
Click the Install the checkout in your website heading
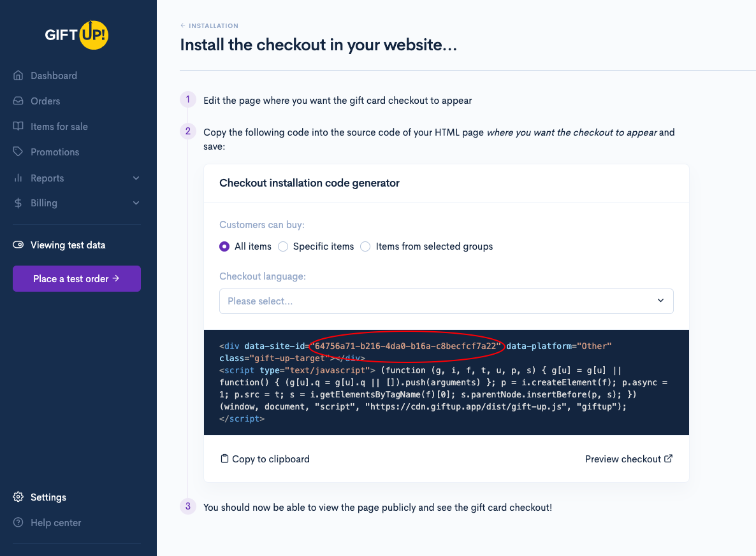pyautogui.click(x=318, y=45)
